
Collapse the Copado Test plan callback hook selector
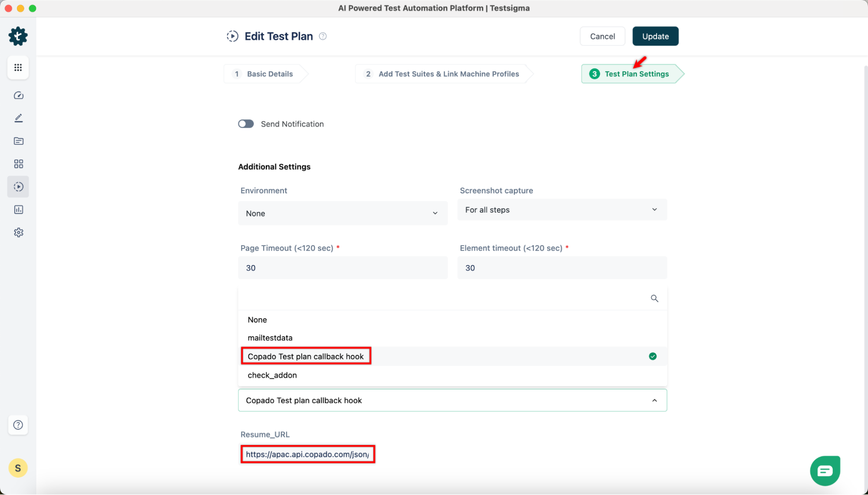654,400
